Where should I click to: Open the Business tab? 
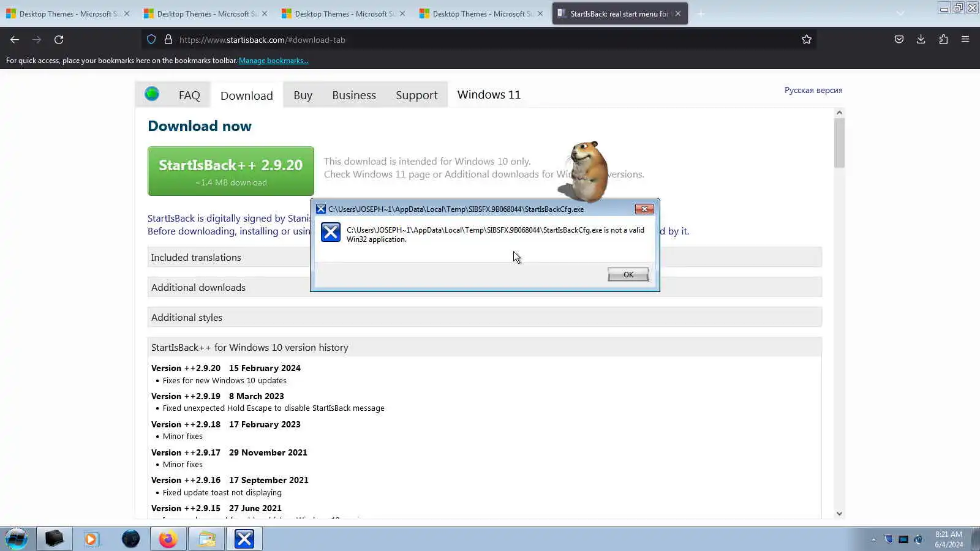[x=354, y=95]
